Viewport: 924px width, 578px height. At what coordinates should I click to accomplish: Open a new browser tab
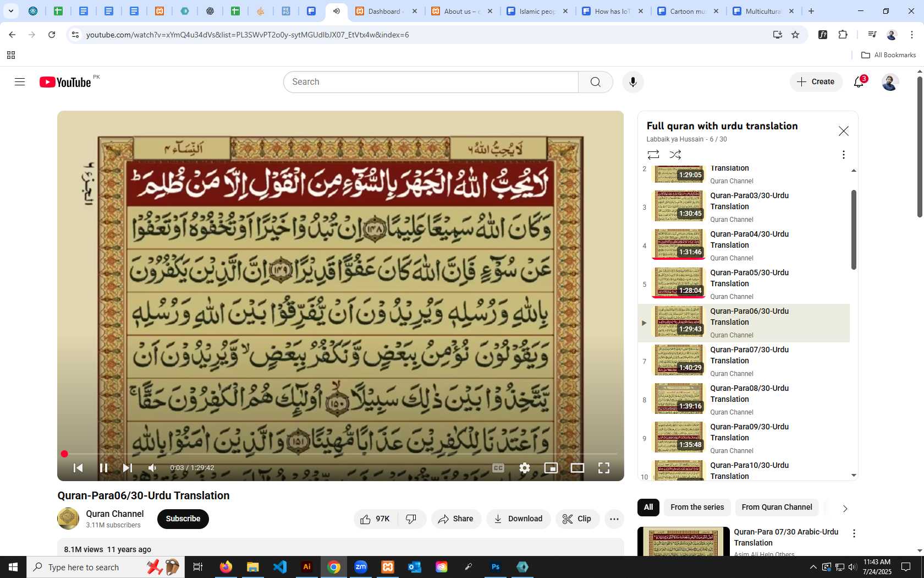click(811, 11)
